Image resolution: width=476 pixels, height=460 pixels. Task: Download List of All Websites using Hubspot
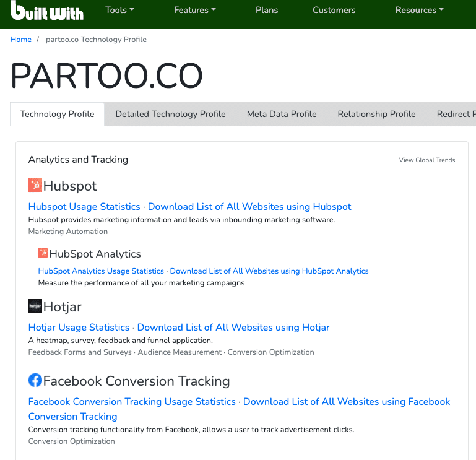(x=249, y=206)
